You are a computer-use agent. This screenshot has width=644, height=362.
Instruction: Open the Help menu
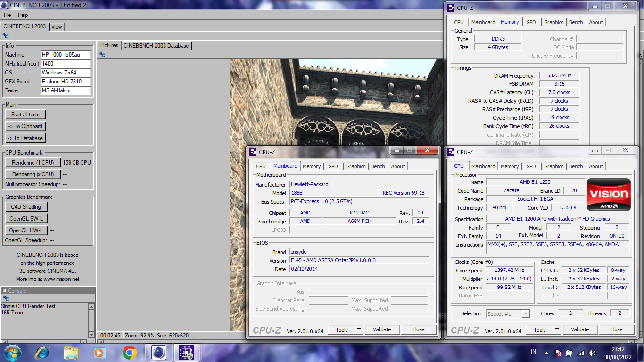coord(23,15)
